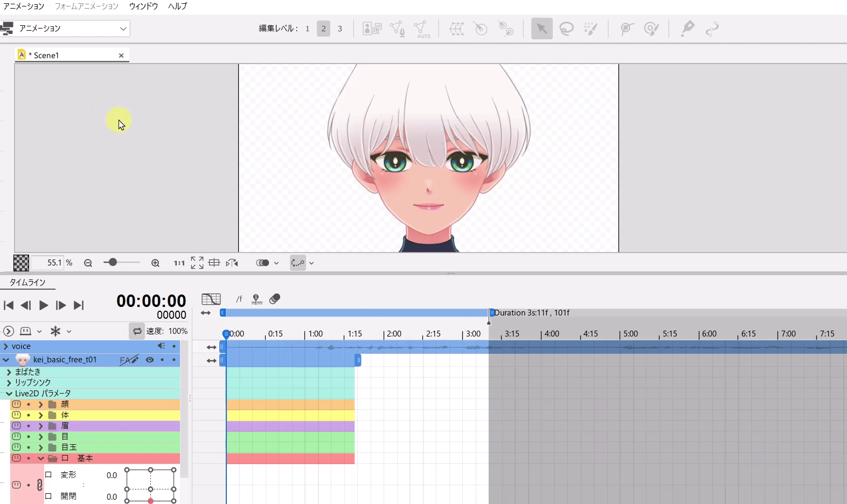The image size is (847, 504).
Task: Toggle the checkerboard background button
Action: pyautogui.click(x=21, y=263)
